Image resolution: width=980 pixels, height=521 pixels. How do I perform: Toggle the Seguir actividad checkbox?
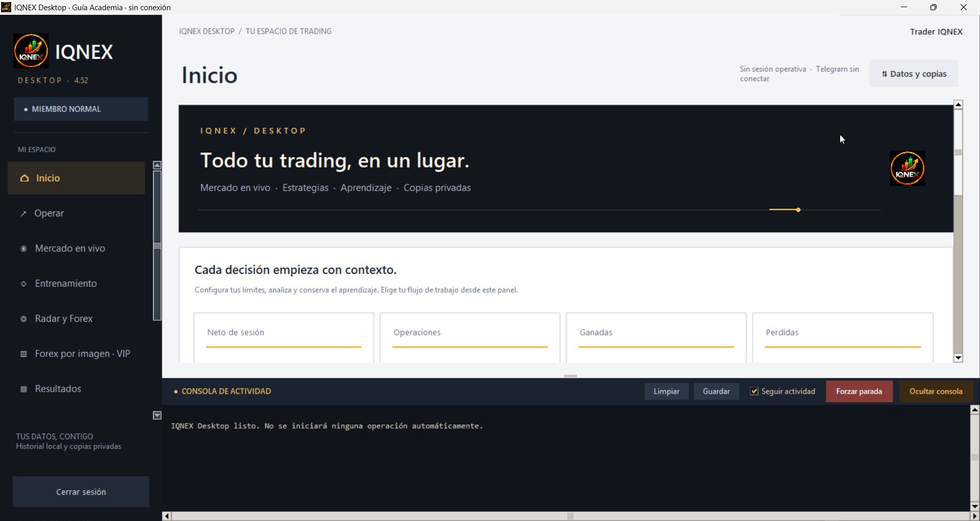(754, 391)
